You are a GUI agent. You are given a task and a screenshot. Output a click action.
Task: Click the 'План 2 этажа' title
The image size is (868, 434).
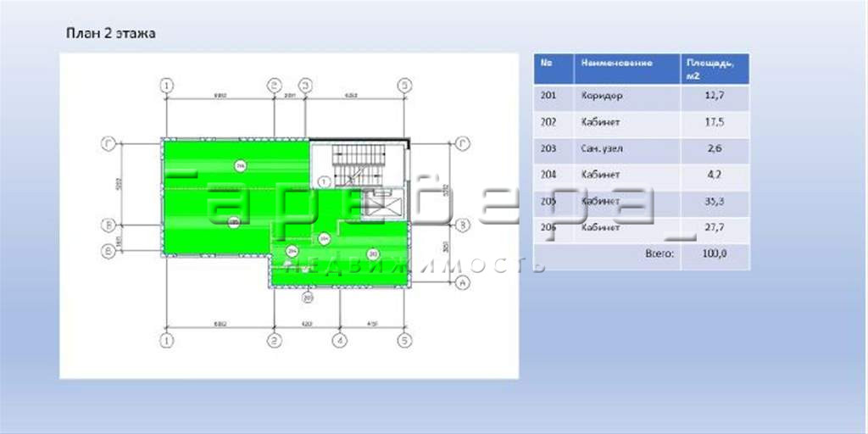pos(110,34)
